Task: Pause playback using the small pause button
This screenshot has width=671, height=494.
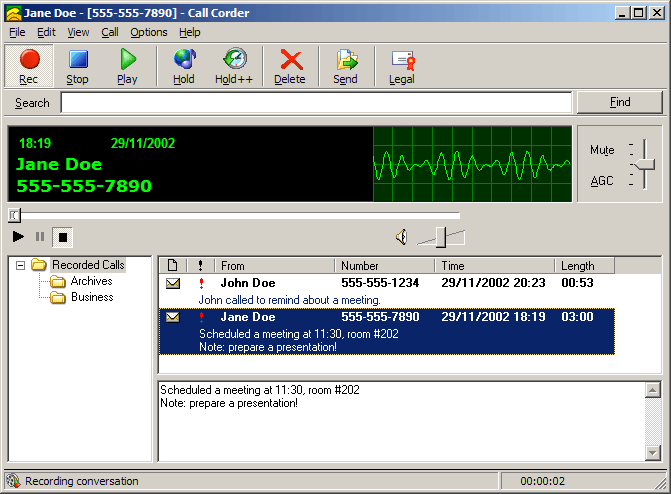Action: coord(40,237)
